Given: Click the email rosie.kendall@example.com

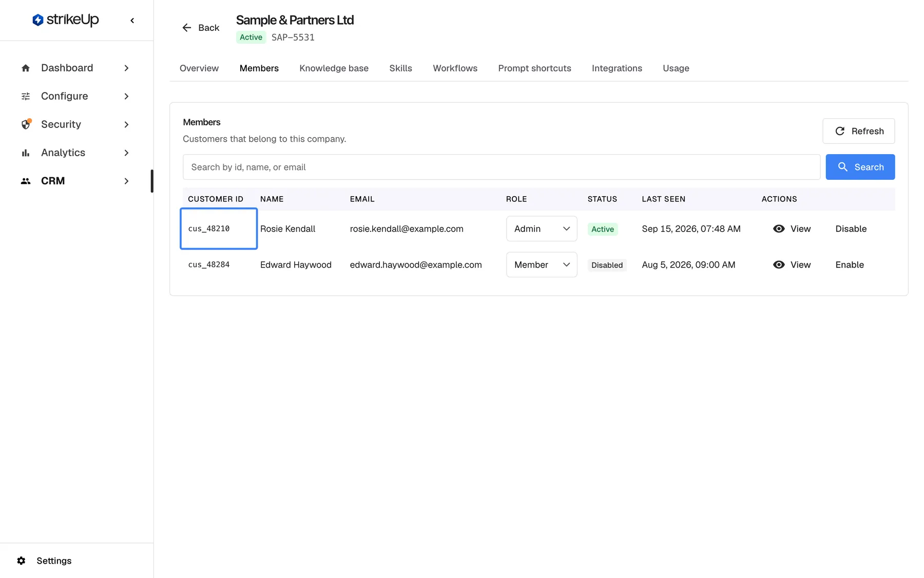Looking at the screenshot, I should pyautogui.click(x=407, y=229).
